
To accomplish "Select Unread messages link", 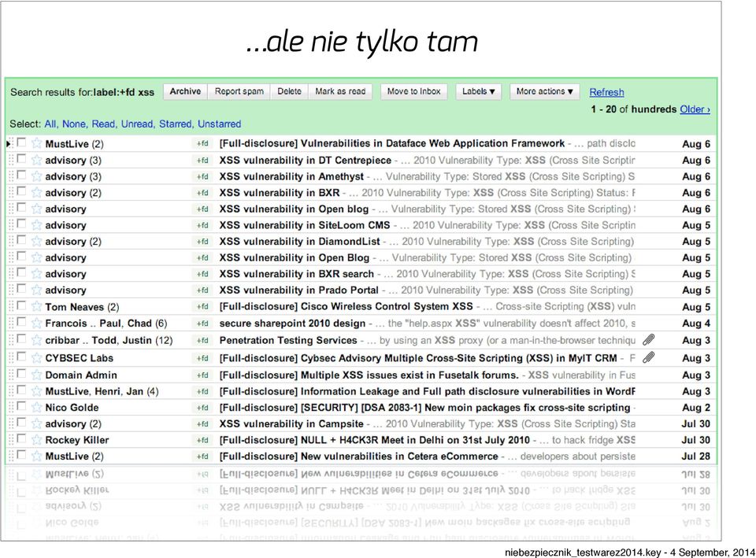I will click(137, 124).
